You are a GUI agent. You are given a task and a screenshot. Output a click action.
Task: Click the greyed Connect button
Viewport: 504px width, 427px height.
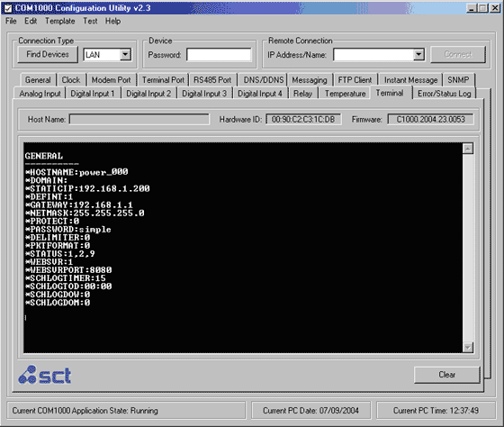[x=458, y=54]
